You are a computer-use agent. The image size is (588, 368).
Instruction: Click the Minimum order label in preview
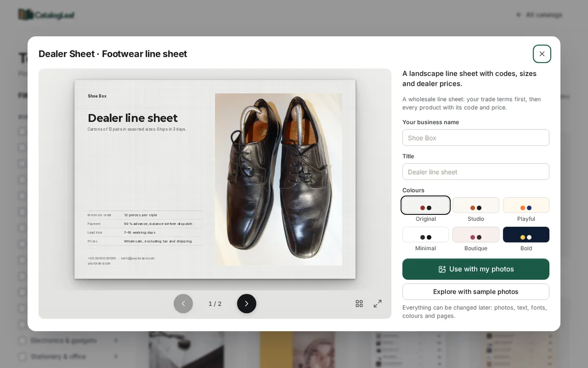(99, 215)
